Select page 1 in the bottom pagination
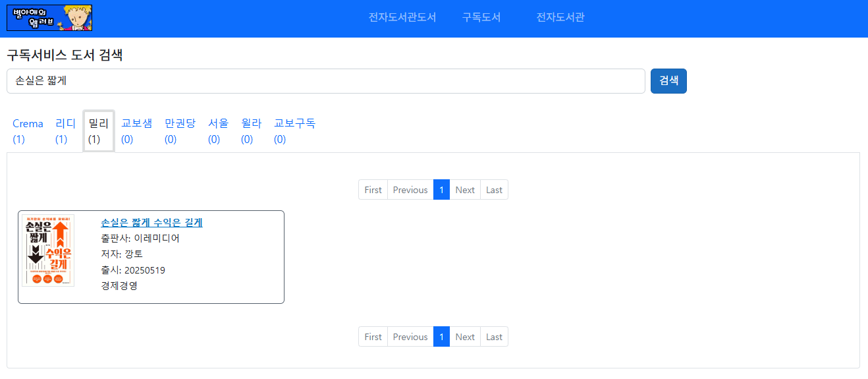 [x=441, y=337]
